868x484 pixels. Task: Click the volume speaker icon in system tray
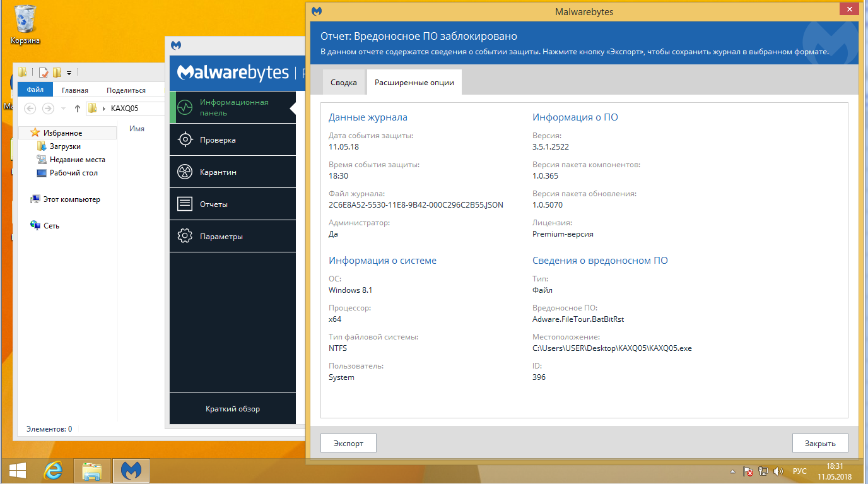[778, 471]
